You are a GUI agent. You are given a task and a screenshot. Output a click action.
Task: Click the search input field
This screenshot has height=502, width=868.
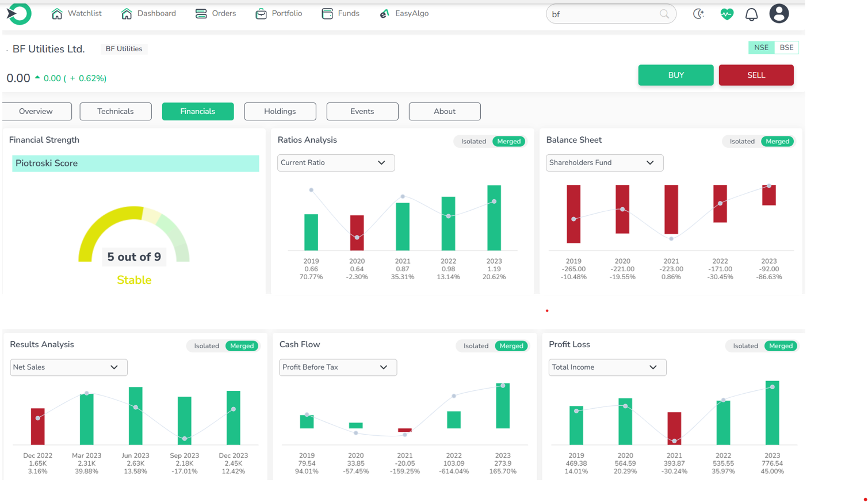[611, 14]
